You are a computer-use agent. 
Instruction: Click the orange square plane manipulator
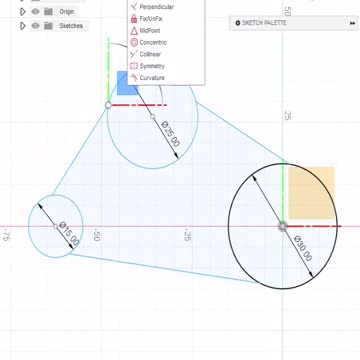(x=311, y=193)
